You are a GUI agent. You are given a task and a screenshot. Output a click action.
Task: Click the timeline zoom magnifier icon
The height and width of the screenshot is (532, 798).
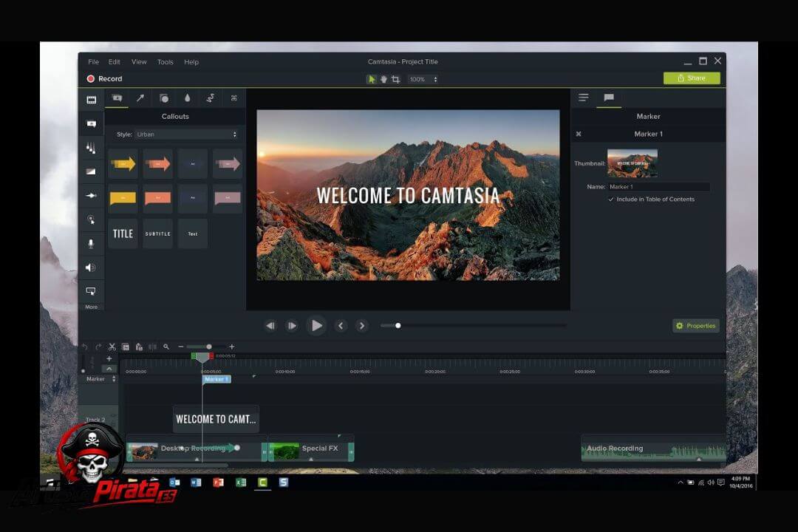point(166,347)
